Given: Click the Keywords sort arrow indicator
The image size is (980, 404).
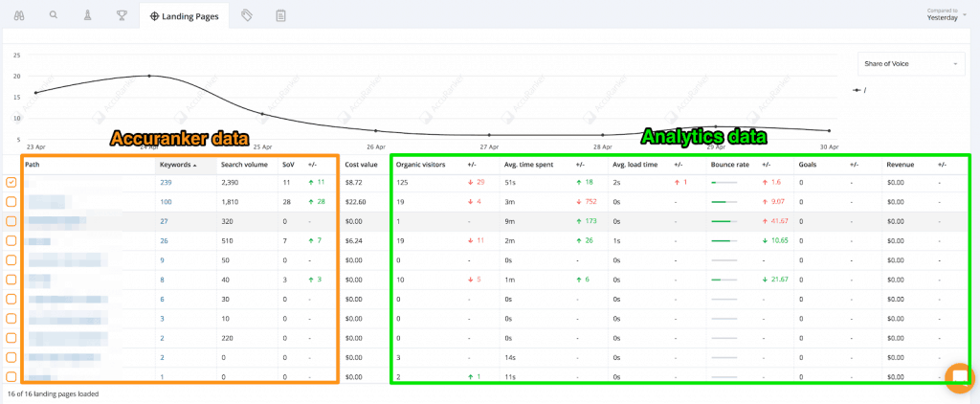Looking at the screenshot, I should click(195, 165).
